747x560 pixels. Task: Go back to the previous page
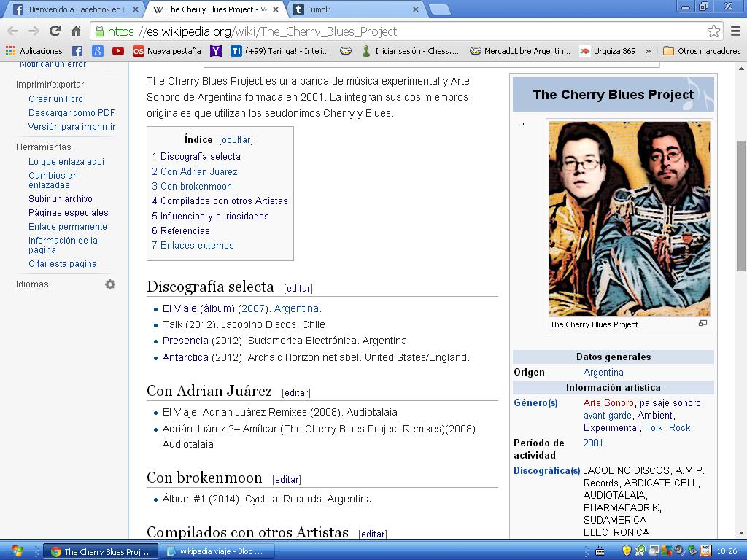pos(13,31)
